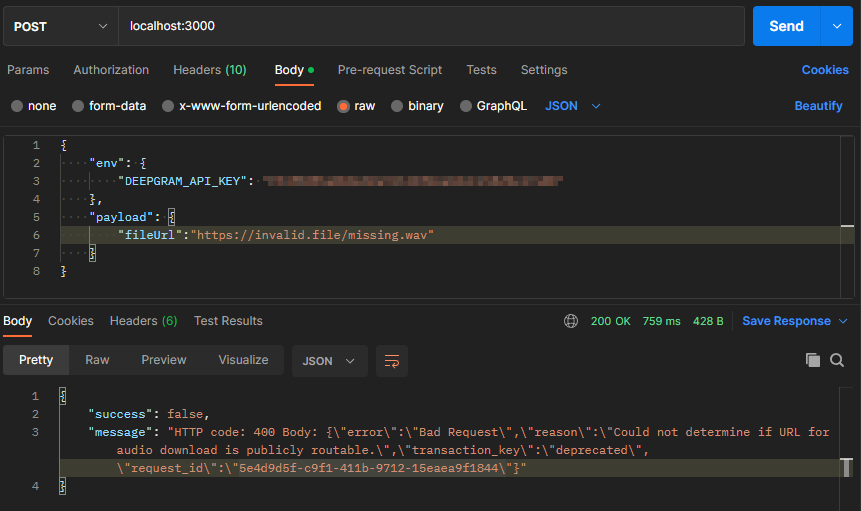Open the Pre-request Script tab
This screenshot has width=861, height=511.
click(x=390, y=70)
